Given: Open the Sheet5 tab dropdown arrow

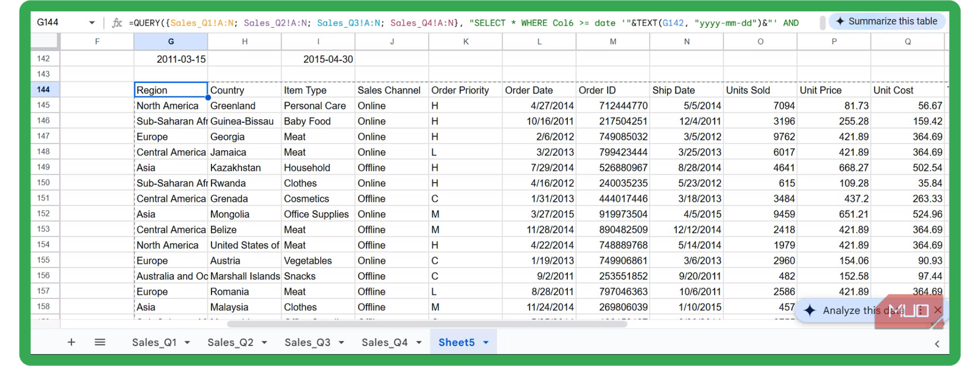Looking at the screenshot, I should (x=486, y=343).
